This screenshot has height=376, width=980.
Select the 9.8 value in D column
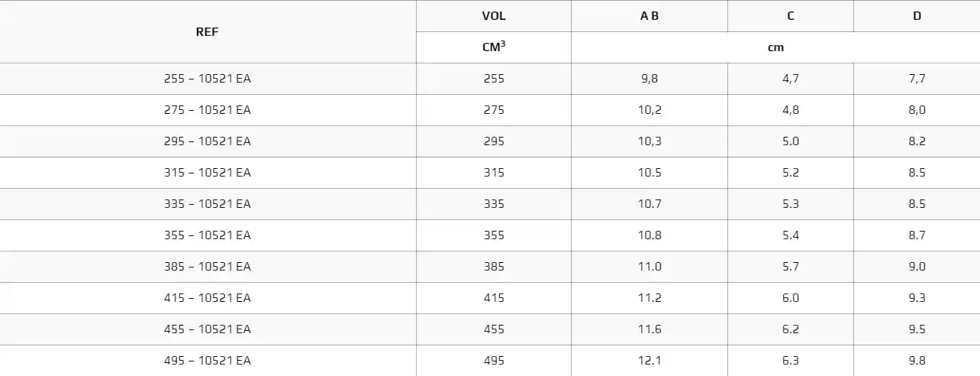(x=917, y=361)
